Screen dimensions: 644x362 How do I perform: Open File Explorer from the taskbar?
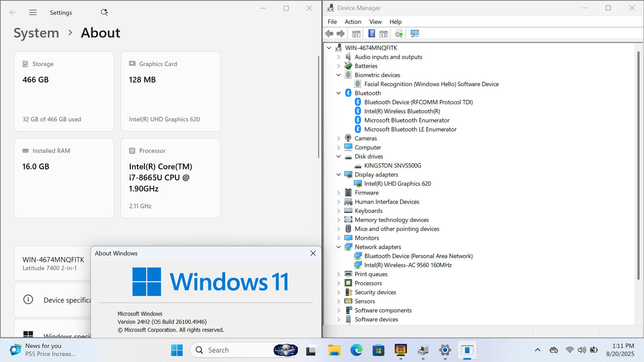tap(334, 350)
